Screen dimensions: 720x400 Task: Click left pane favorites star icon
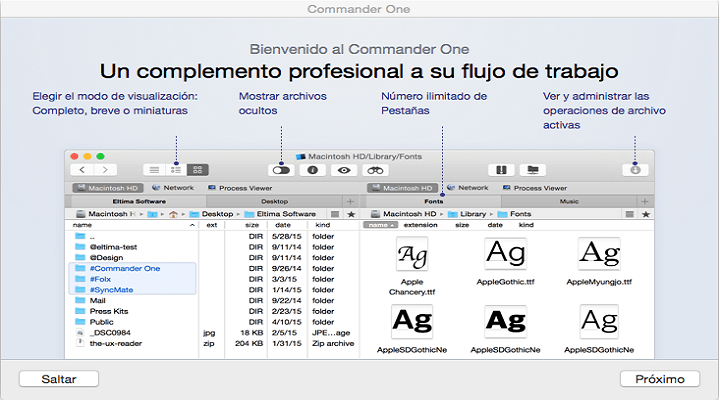tap(351, 214)
